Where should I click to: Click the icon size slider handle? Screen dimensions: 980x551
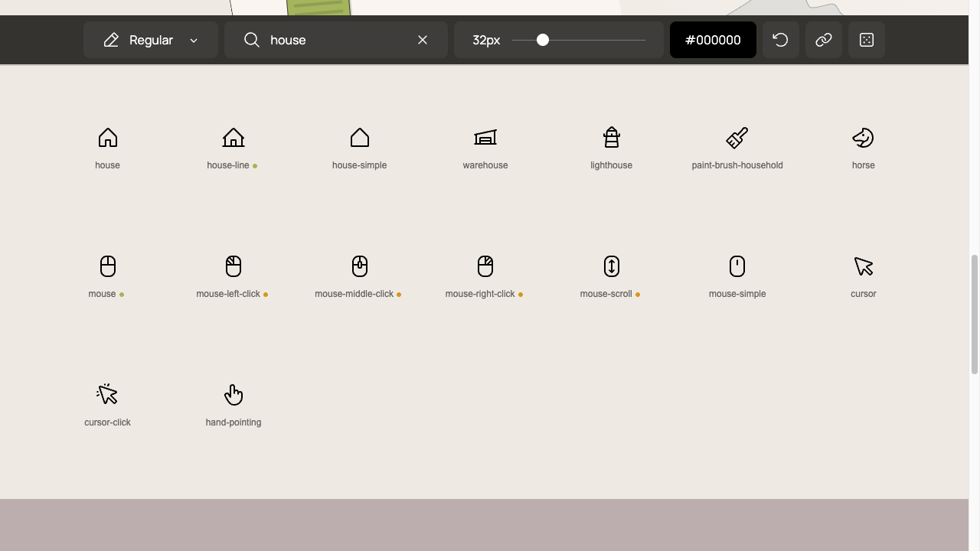(x=543, y=40)
